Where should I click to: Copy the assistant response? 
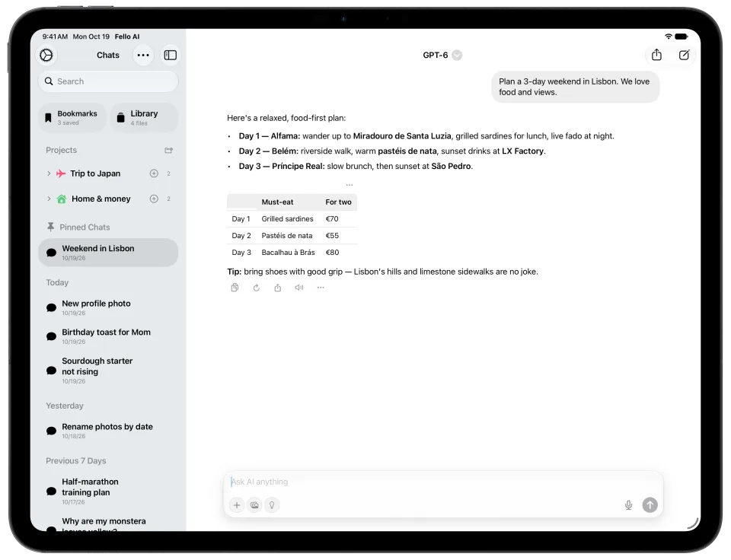[235, 288]
